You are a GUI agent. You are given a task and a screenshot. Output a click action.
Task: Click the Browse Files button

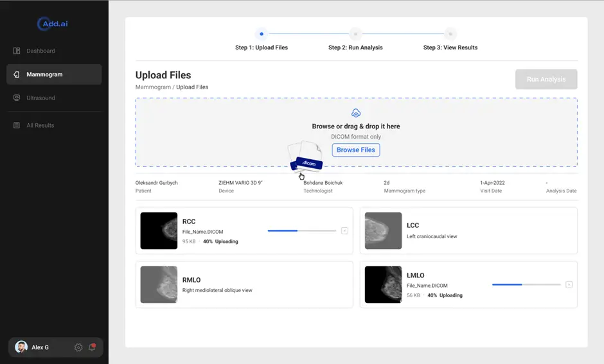pos(356,150)
